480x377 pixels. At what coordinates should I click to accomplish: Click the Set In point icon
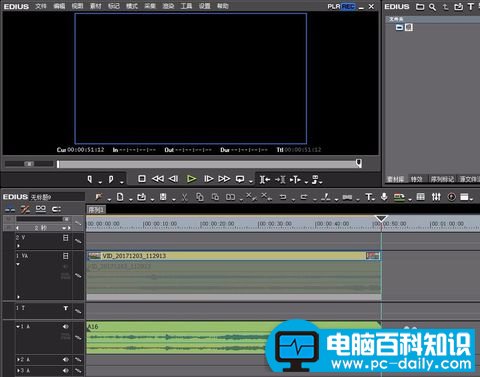90,179
